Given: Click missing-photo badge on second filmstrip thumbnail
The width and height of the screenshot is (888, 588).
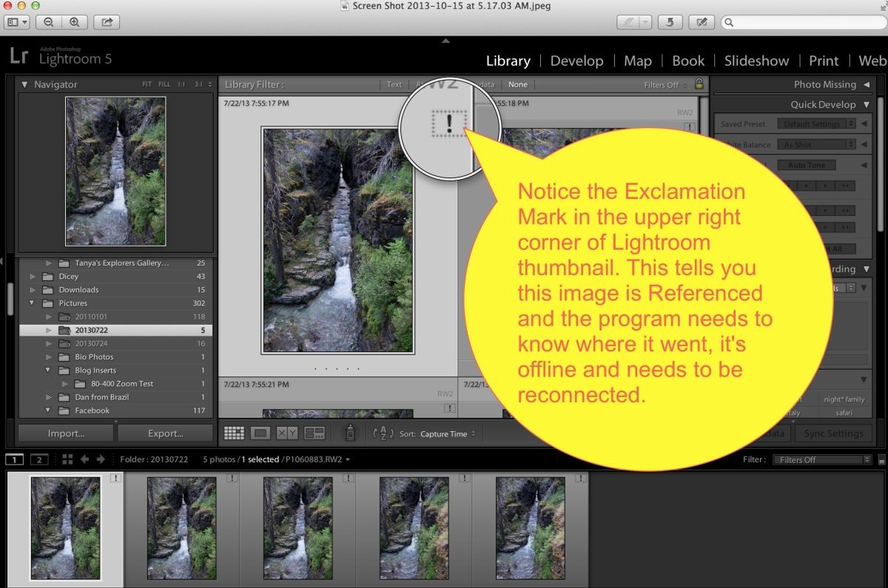Looking at the screenshot, I should coord(232,479).
